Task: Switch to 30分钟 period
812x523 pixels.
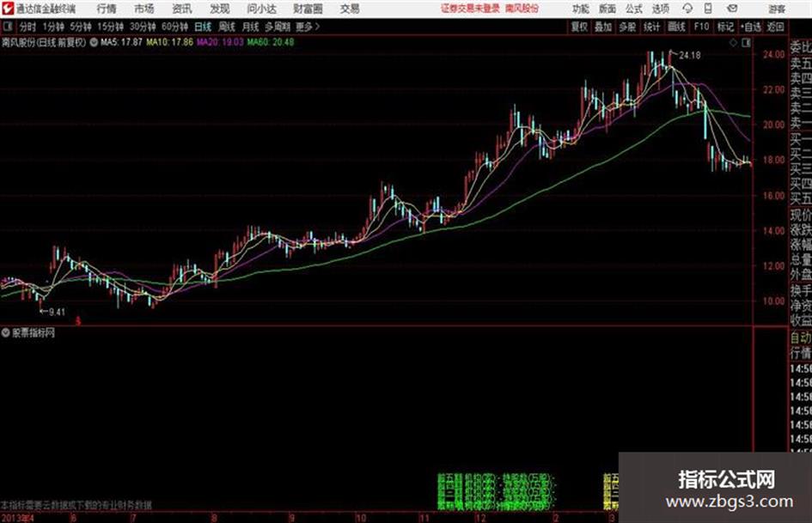Action: [143, 27]
